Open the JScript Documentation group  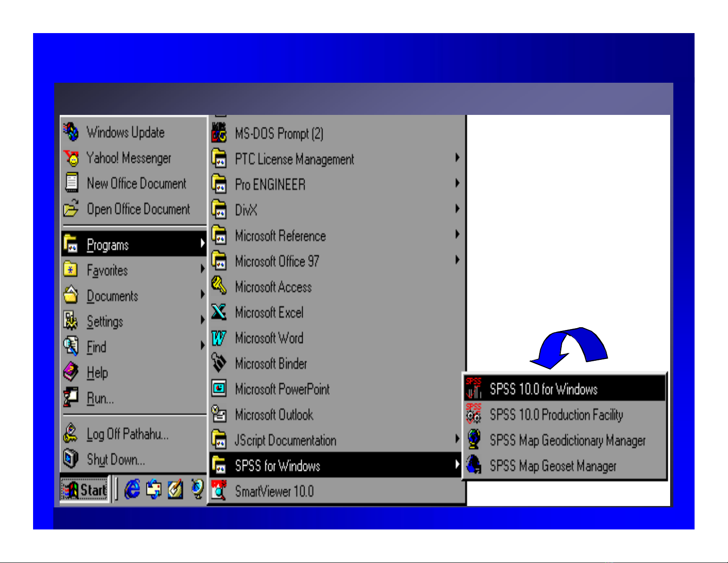(337, 440)
